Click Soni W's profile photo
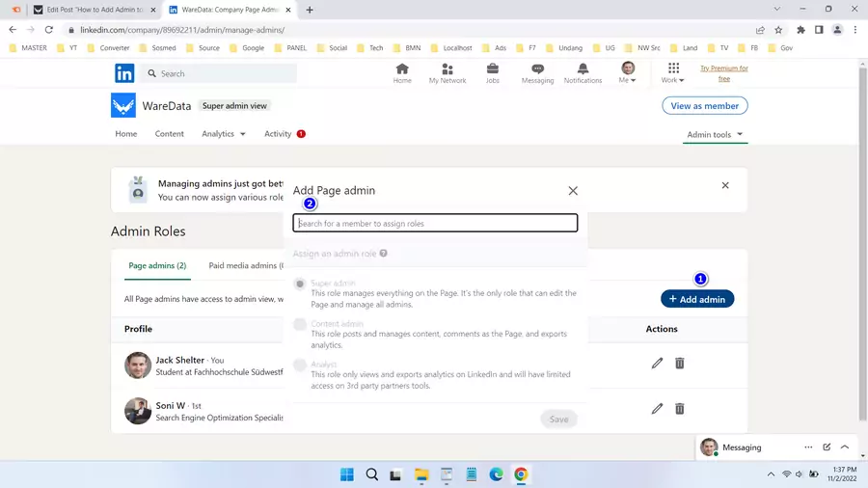 click(x=138, y=411)
